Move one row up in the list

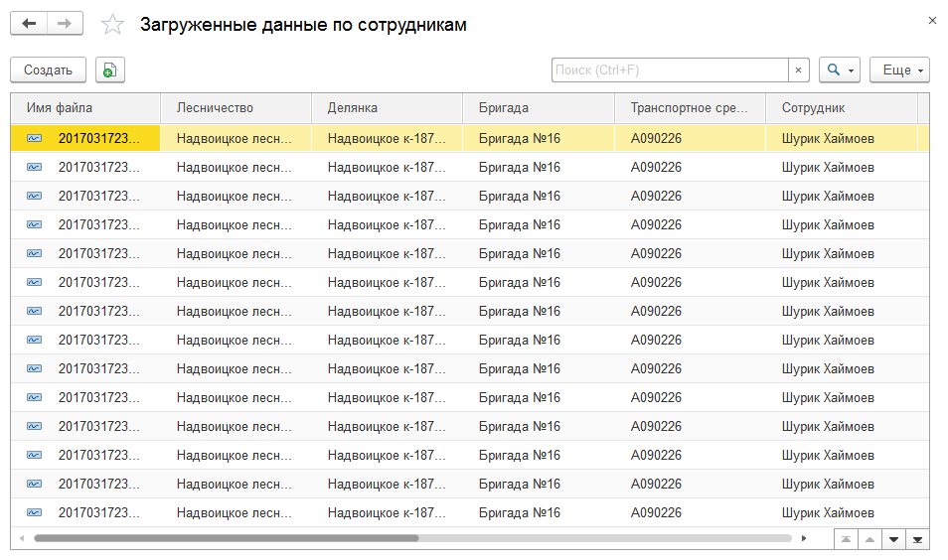(x=869, y=539)
